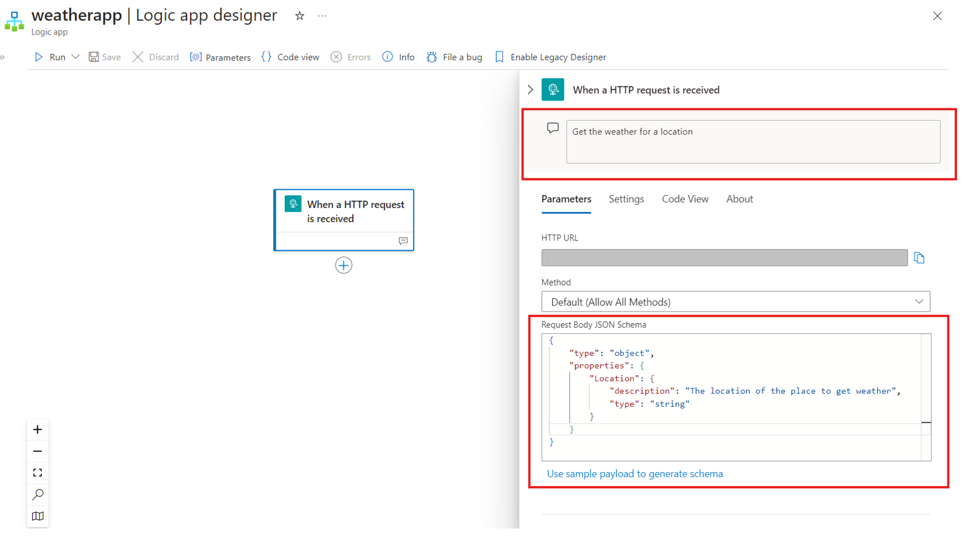980x557 pixels.
Task: Click the fit-to-view canvas icon
Action: pyautogui.click(x=38, y=473)
